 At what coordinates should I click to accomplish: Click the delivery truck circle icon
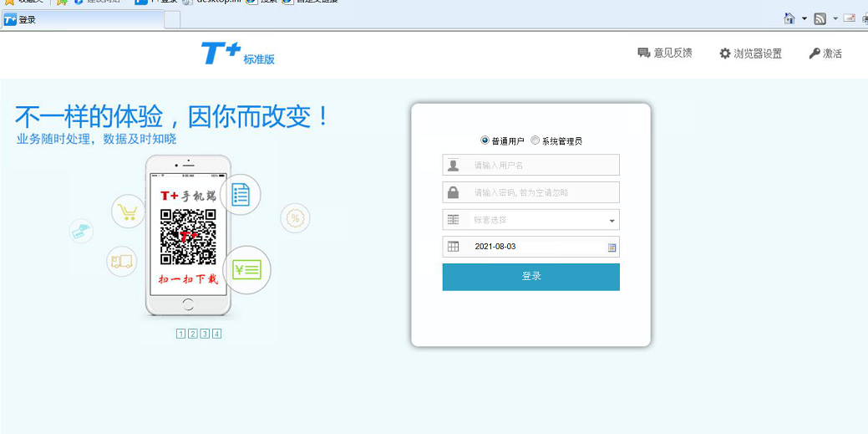coord(122,262)
